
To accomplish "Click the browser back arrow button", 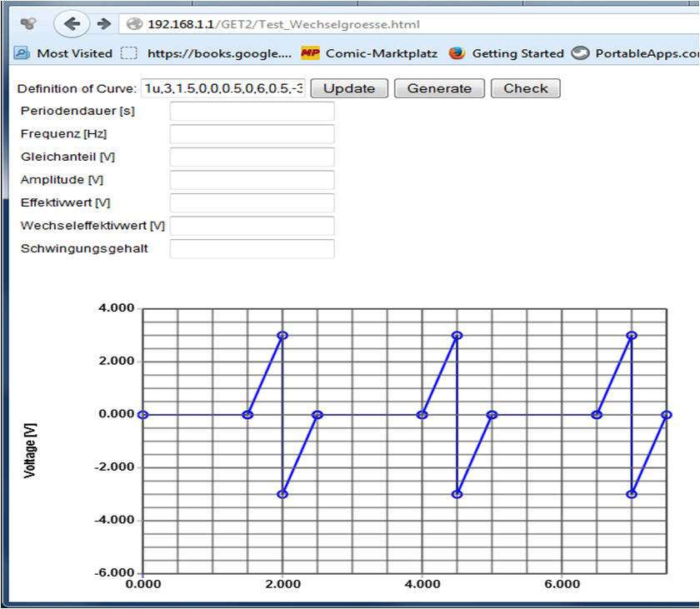I will coord(72,24).
